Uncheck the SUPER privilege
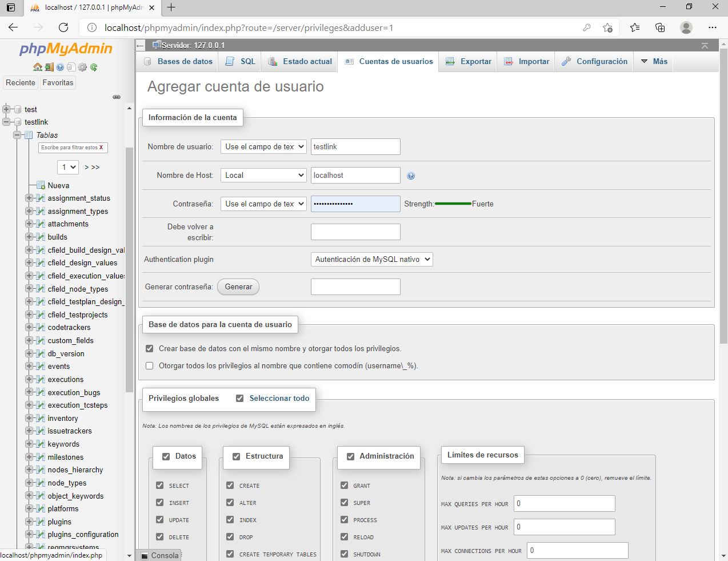Screen dimensions: 728x561 [345, 503]
